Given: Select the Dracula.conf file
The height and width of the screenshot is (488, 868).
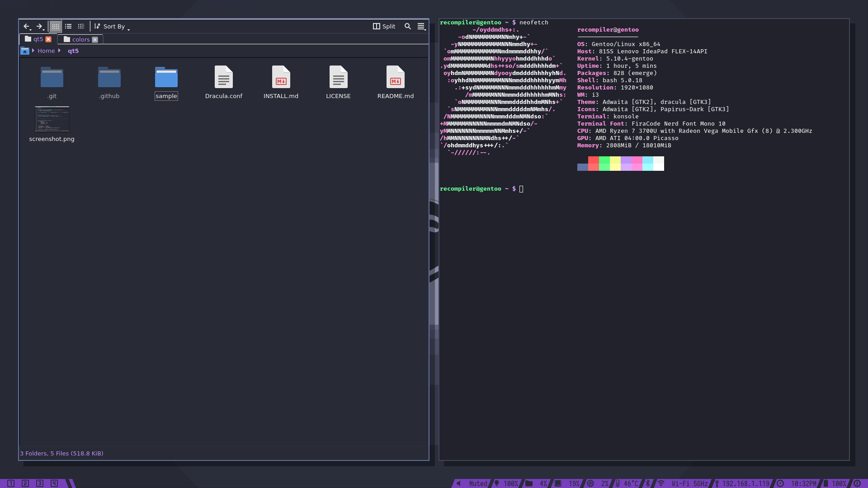Looking at the screenshot, I should click(224, 82).
